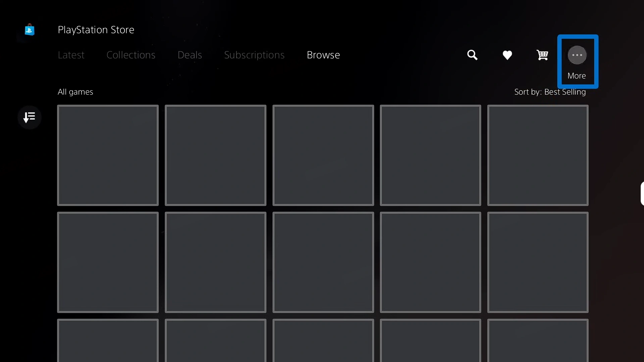
Task: Go to the Subscriptions tab
Action: [254, 55]
